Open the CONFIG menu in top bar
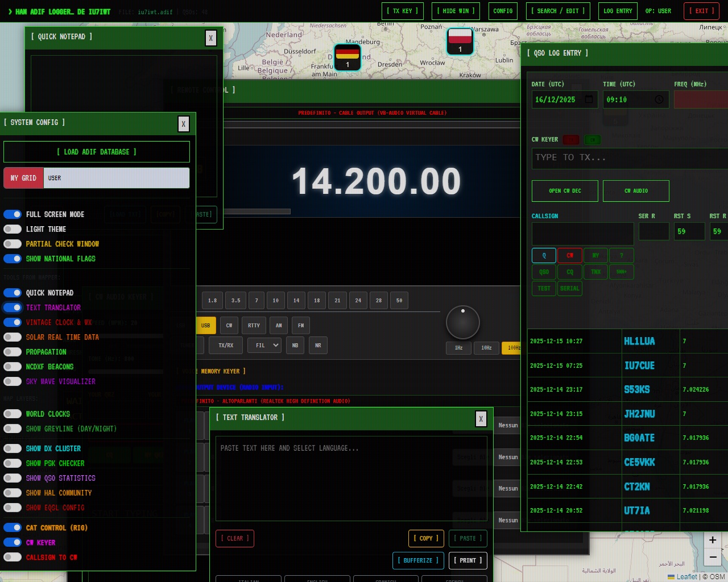Viewport: 728px width, 582px height. pyautogui.click(x=503, y=11)
